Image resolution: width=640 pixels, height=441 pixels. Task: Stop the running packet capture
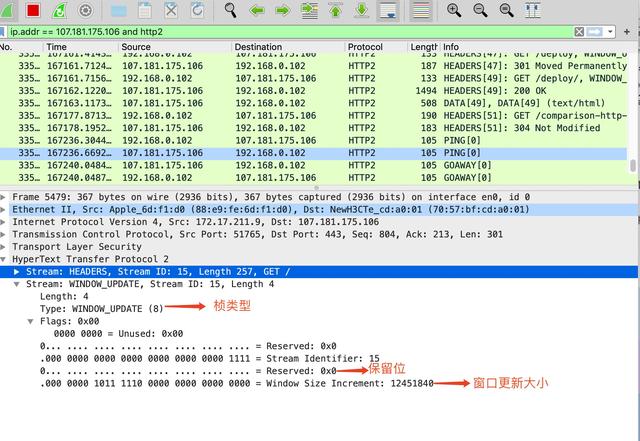tap(33, 10)
